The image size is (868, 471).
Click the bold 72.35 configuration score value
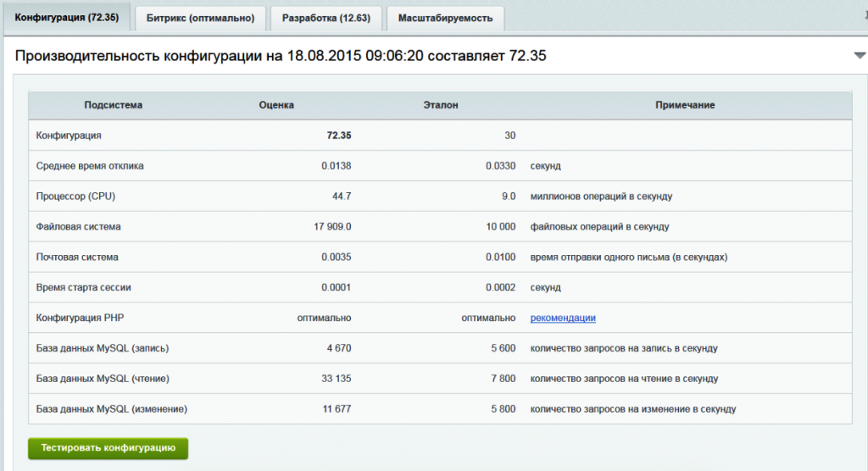tap(338, 136)
